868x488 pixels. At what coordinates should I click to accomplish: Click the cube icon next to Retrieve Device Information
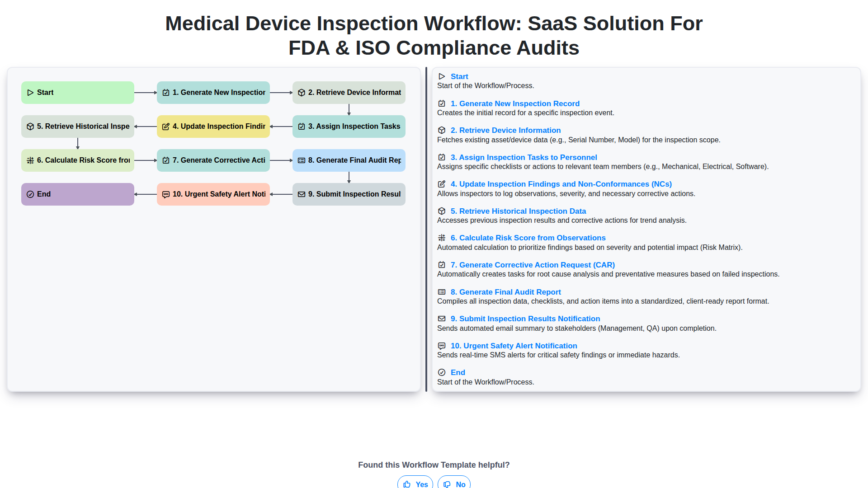pos(442,130)
